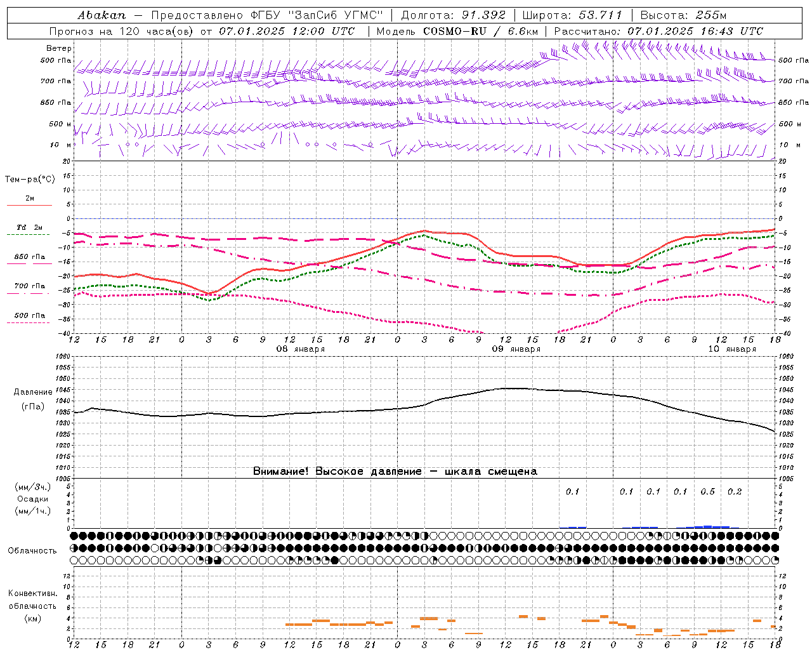Click the "Долгота: 91.392" longitude value
The height and width of the screenshot is (650, 812).
point(454,15)
